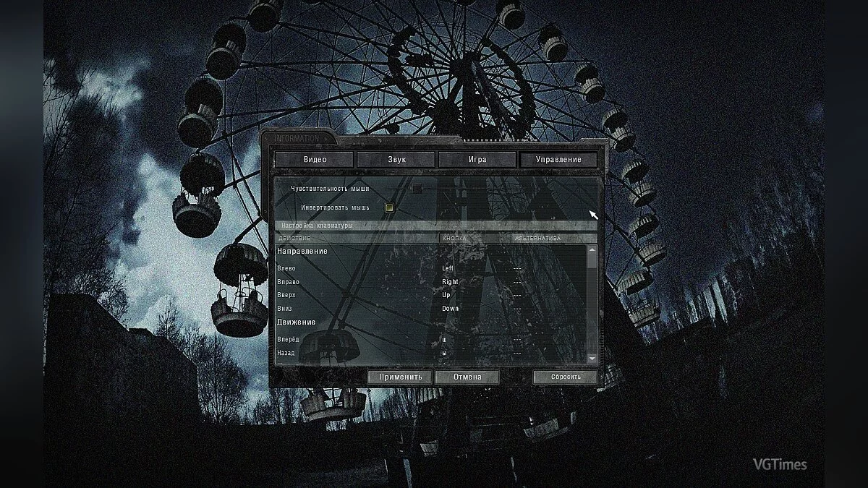868x488 pixels.
Task: Switch to the Управление tab
Action: coord(559,159)
